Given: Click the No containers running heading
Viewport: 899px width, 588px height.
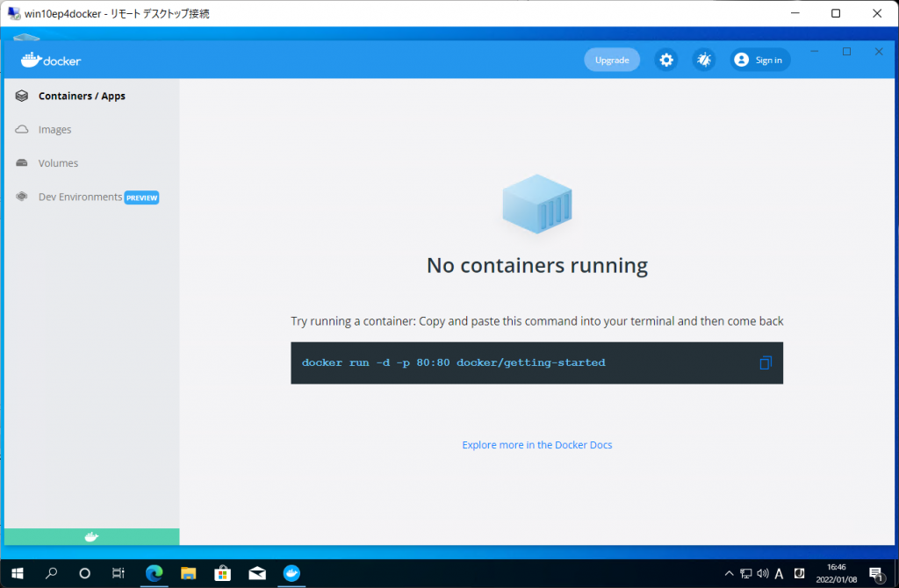Looking at the screenshot, I should point(537,265).
